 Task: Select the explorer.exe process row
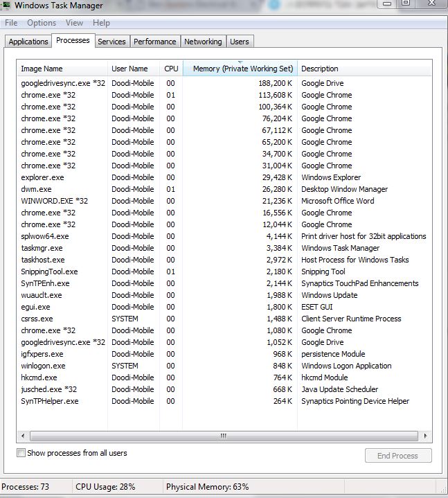(x=224, y=177)
